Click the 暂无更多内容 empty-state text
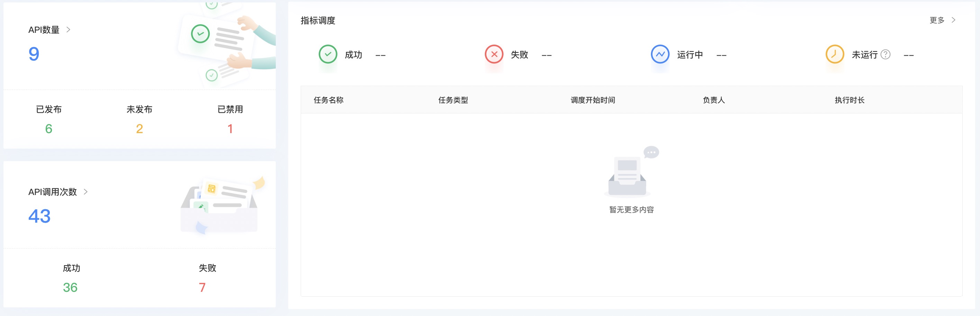 631,210
